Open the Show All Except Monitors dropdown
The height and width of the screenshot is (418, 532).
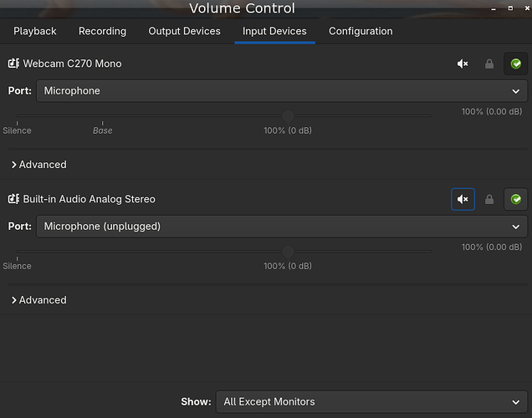371,401
